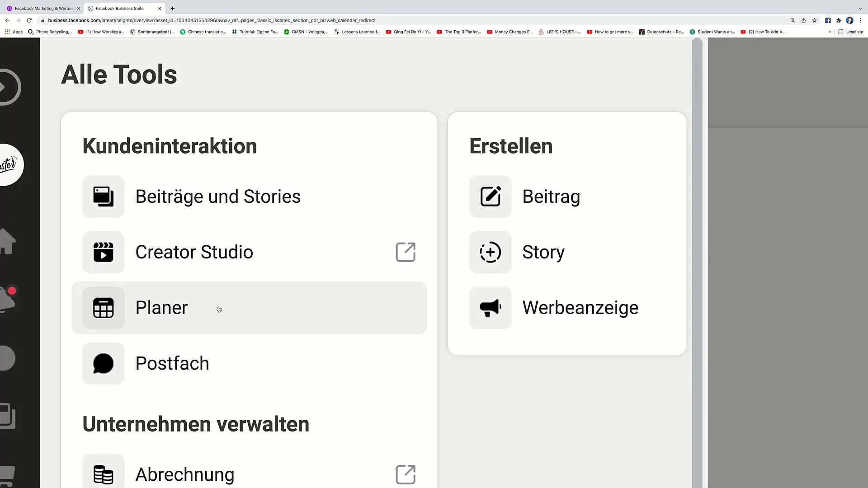
Task: Open Sonderangebot bookmark
Action: [152, 32]
